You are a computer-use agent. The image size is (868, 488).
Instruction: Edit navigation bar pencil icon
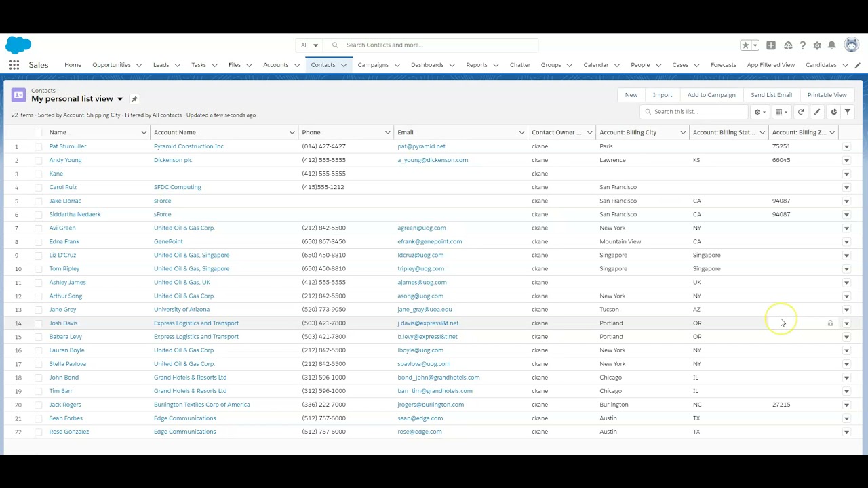(858, 65)
